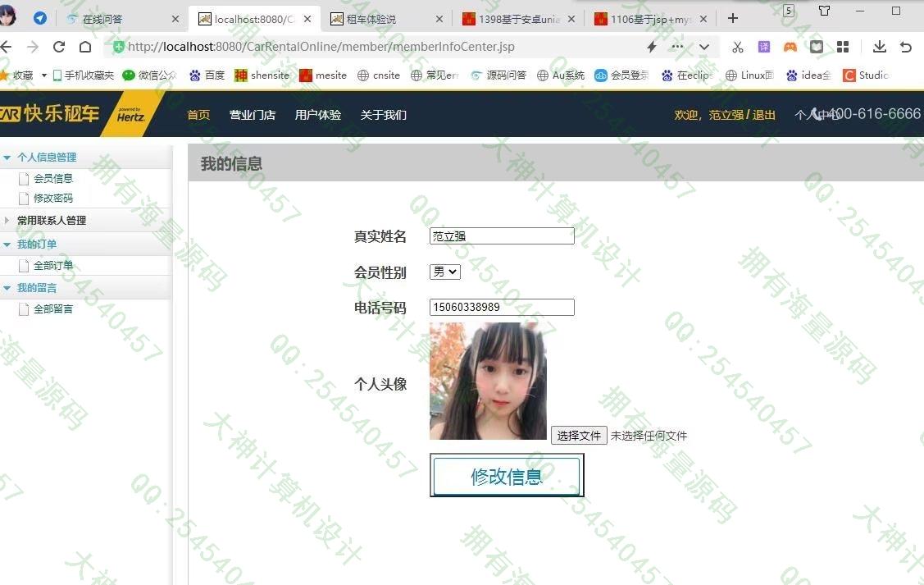The image size is (924, 585).
Task: Click the 电话号码 phone number field
Action: pyautogui.click(x=502, y=308)
